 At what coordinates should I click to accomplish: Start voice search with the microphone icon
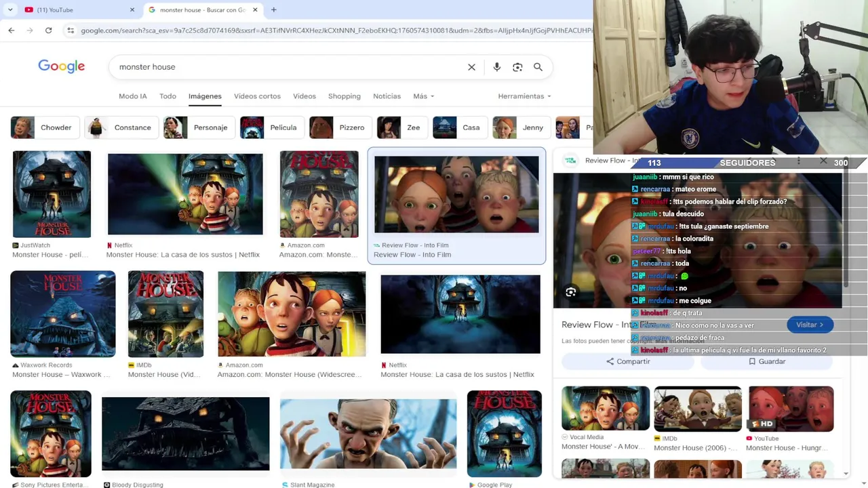click(x=497, y=67)
